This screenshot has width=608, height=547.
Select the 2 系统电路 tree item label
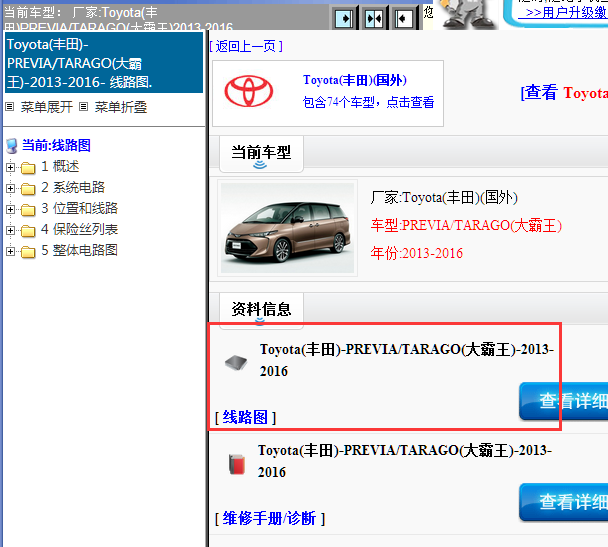[73, 188]
